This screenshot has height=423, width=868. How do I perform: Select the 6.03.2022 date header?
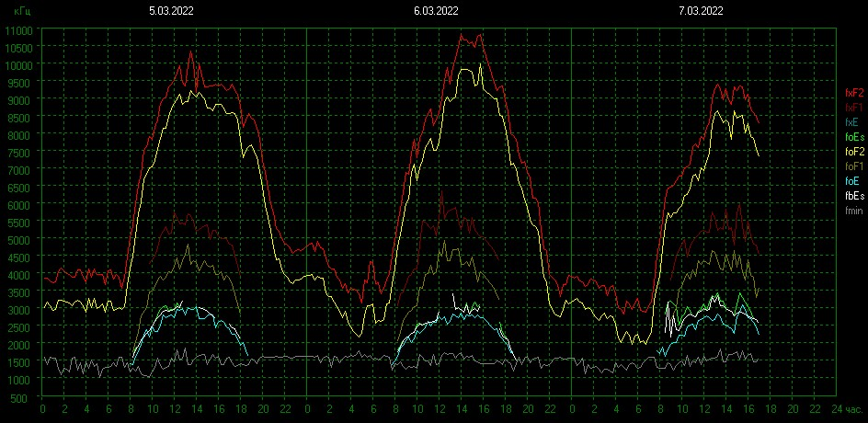point(437,11)
